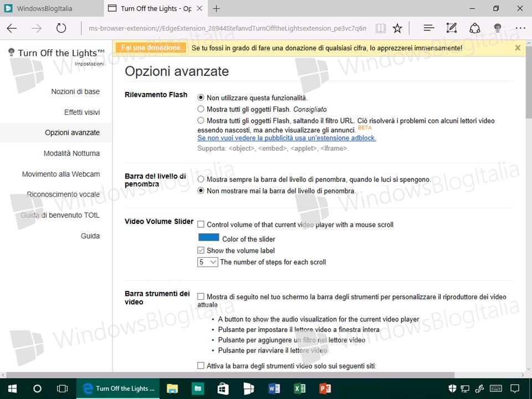Make a Web Note pen icon
Viewport: 532px width, 399px height.
tap(452, 28)
